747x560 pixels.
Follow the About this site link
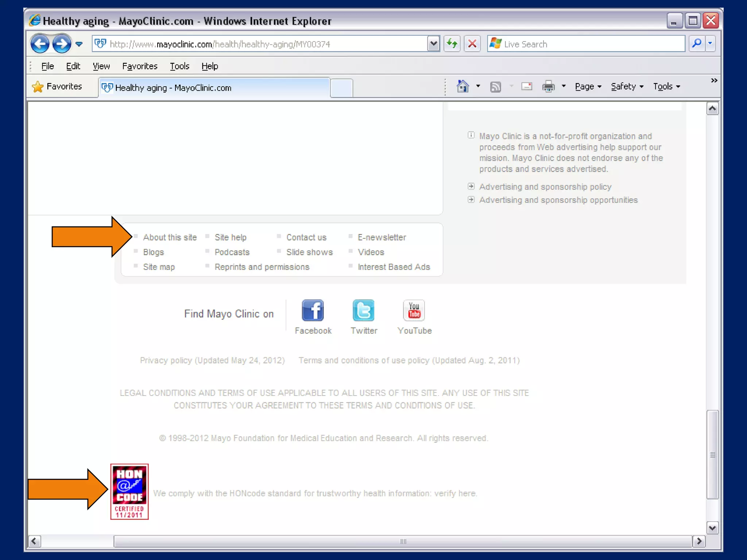(170, 237)
